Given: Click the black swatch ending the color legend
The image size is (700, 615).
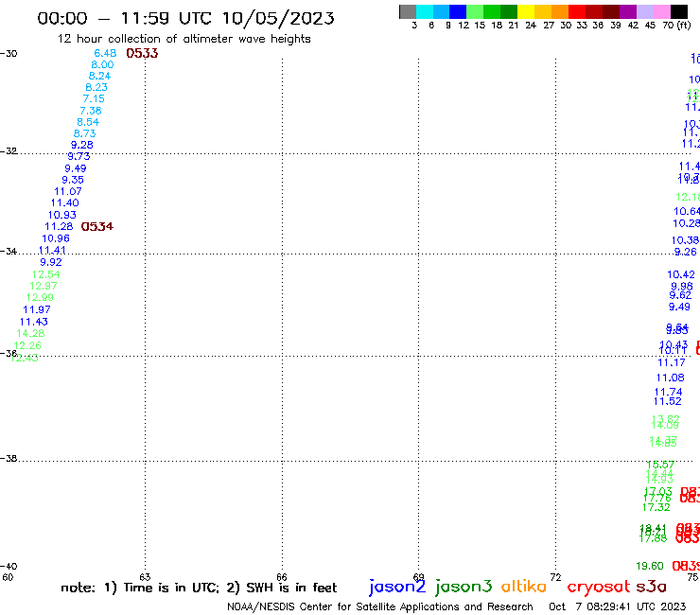Looking at the screenshot, I should click(679, 11).
